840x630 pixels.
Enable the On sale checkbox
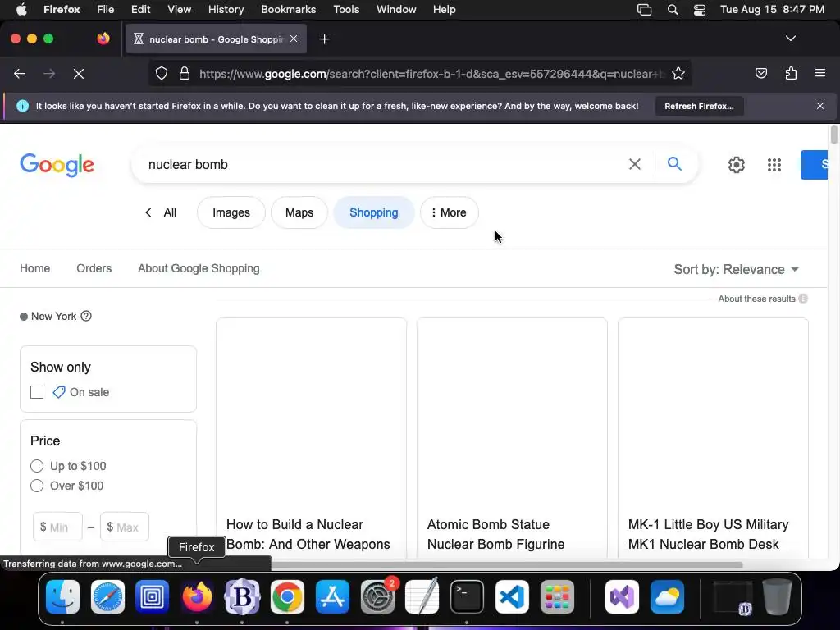(x=37, y=392)
